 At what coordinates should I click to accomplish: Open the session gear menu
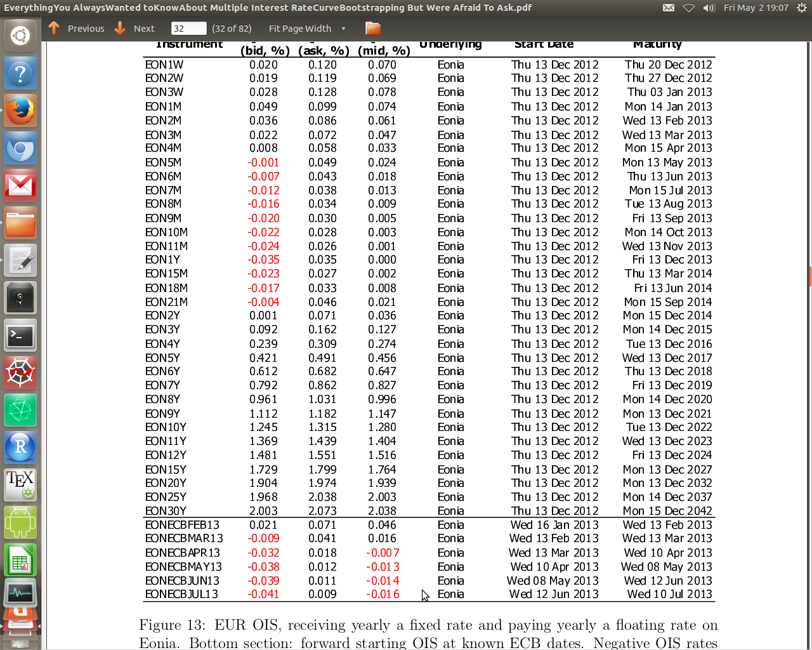[801, 8]
